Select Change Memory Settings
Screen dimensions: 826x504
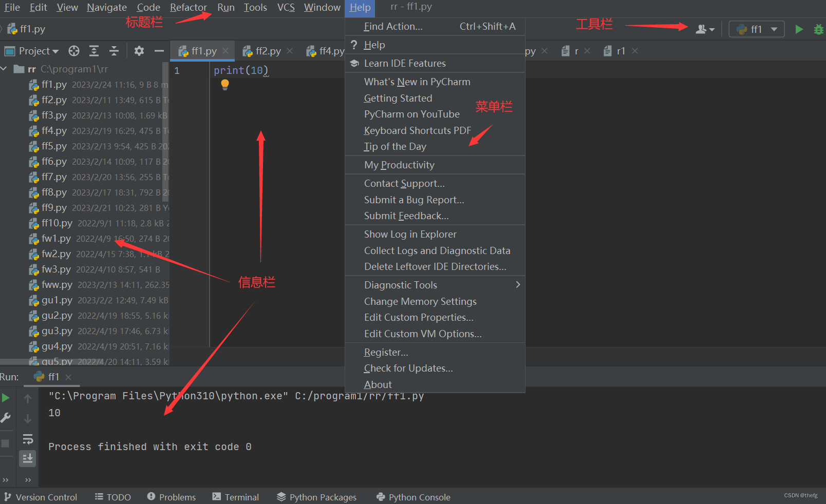pyautogui.click(x=435, y=301)
